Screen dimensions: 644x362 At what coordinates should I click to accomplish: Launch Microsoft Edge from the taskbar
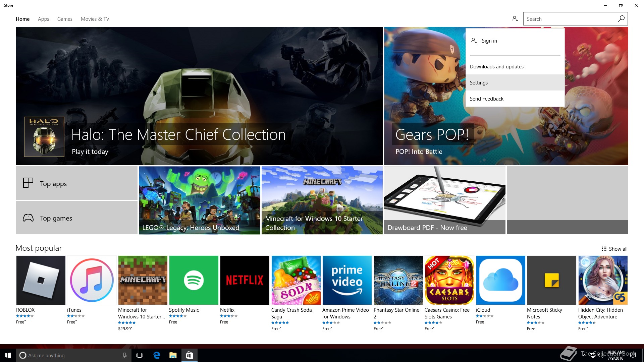pyautogui.click(x=157, y=355)
